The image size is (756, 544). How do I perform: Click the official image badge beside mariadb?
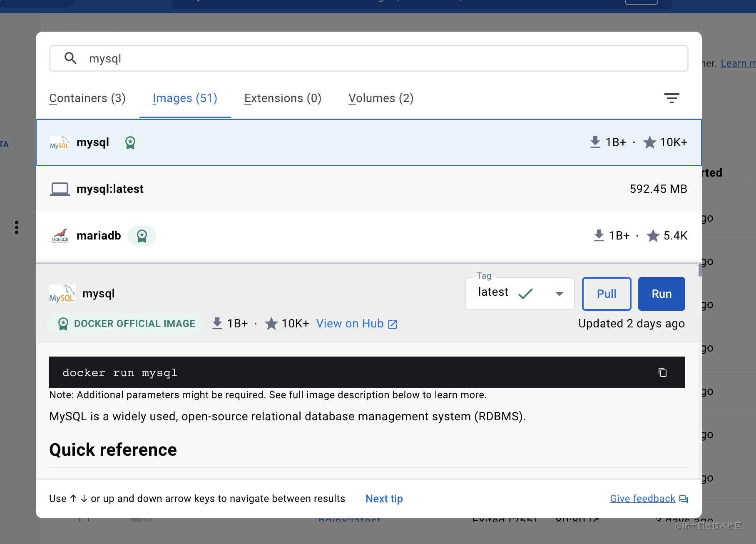(x=142, y=236)
